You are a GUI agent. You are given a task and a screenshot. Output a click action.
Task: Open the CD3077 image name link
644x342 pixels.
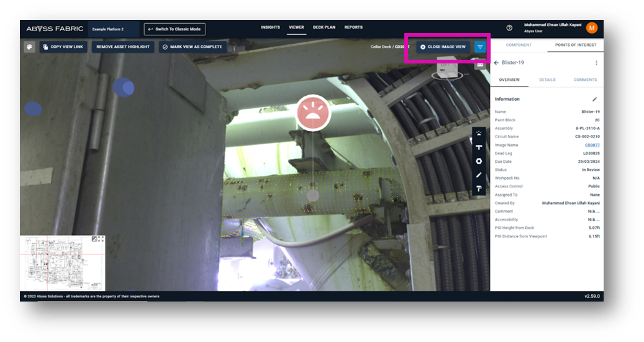point(592,145)
